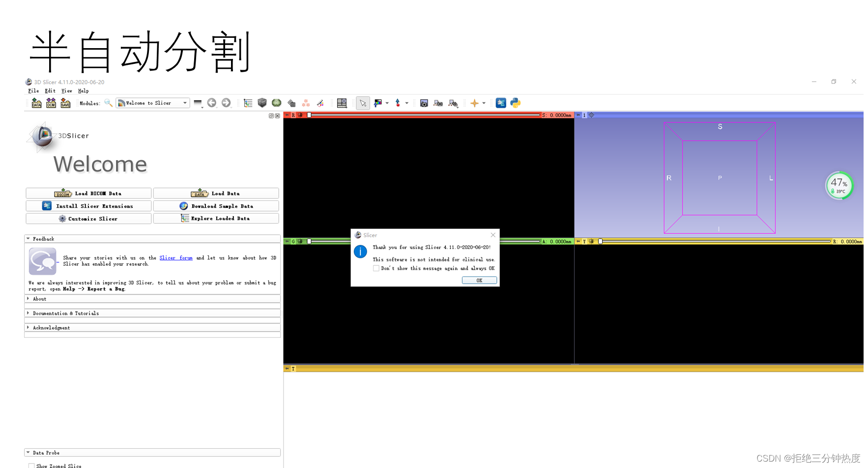Viewport: 868px width, 468px height.
Task: Toggle Green slice link button
Action: point(300,241)
